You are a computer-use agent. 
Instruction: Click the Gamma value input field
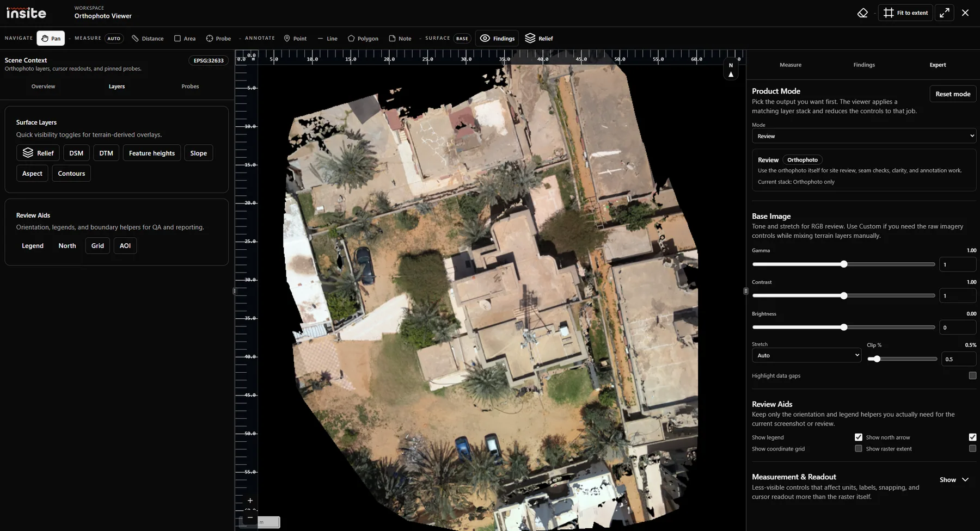pos(958,264)
